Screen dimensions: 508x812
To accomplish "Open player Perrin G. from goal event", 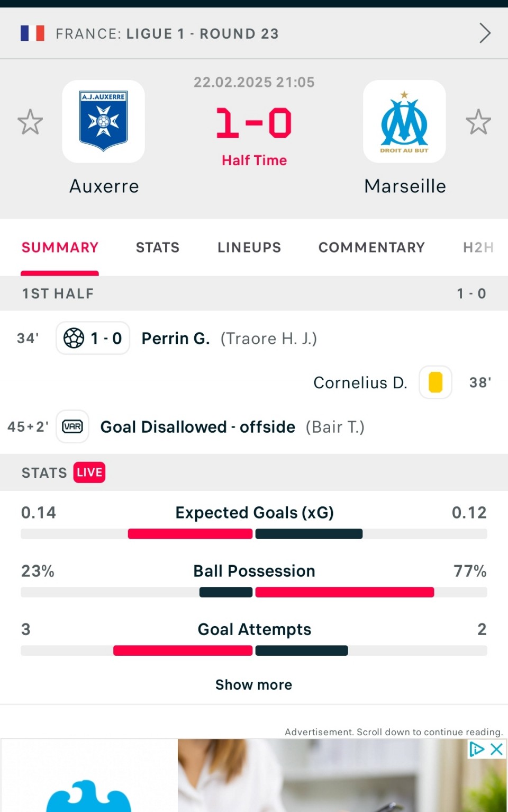I will click(176, 338).
